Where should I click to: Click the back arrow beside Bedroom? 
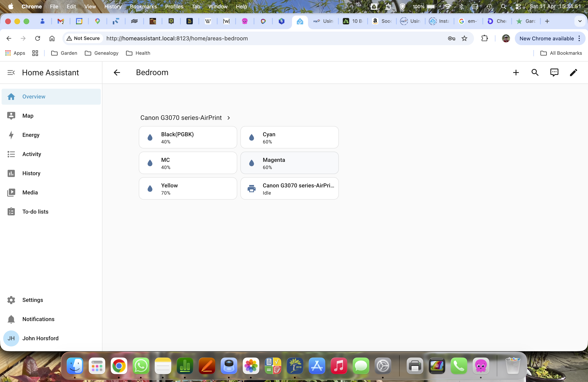pos(117,73)
